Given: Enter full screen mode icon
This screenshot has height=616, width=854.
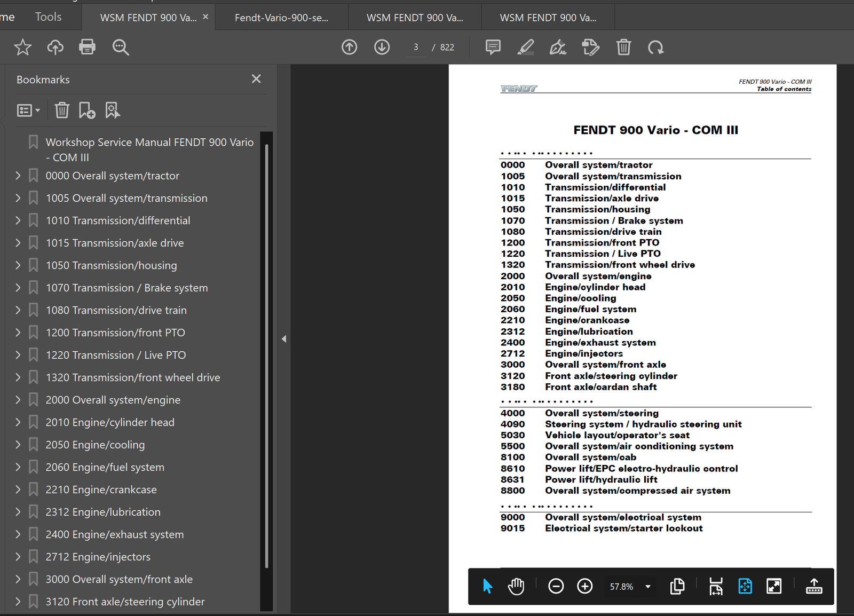Looking at the screenshot, I should pyautogui.click(x=774, y=586).
